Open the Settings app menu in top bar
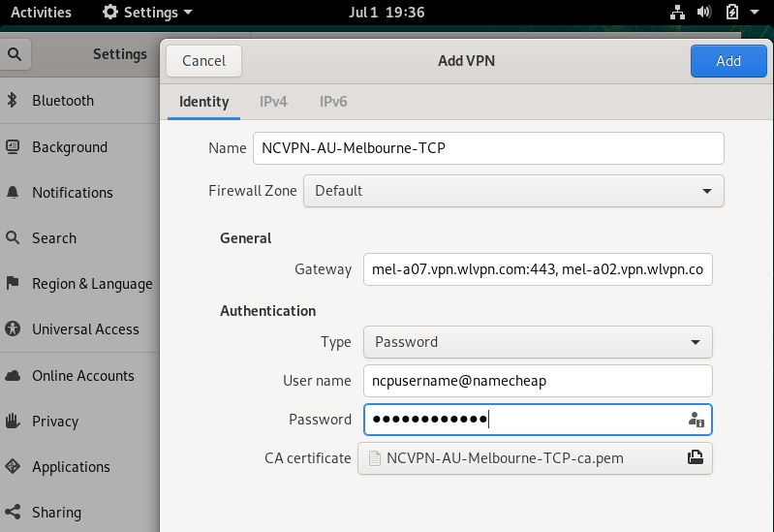The image size is (774, 532). tap(147, 12)
